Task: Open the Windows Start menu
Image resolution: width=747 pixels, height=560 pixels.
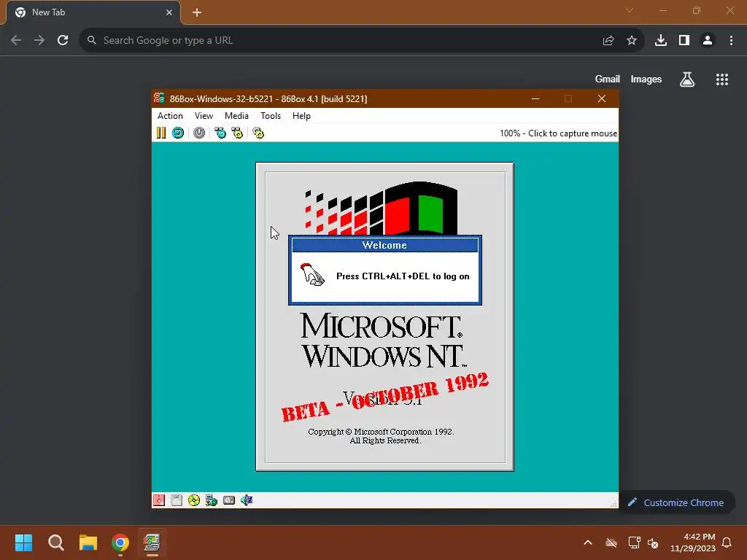Action: (x=23, y=542)
